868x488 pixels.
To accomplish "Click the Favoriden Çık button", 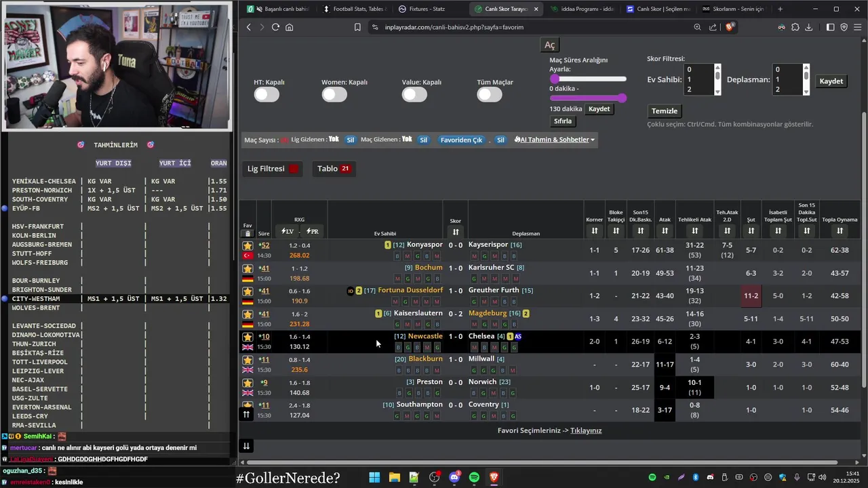I will 461,140.
